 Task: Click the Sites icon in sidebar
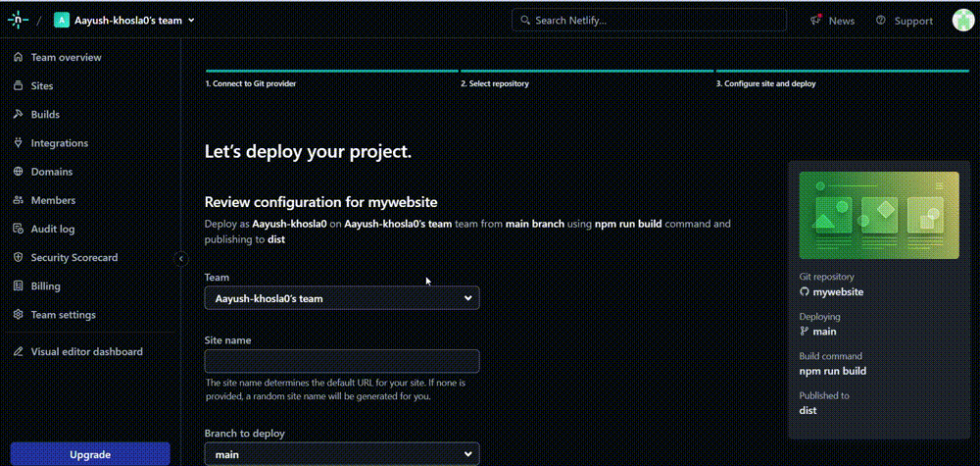pyautogui.click(x=18, y=85)
